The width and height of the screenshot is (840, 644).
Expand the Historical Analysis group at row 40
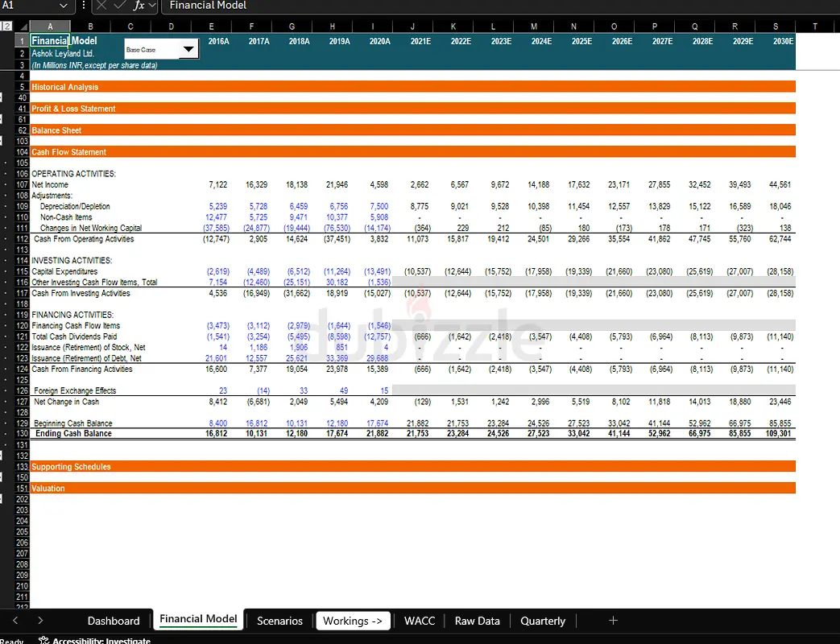pos(1,97)
